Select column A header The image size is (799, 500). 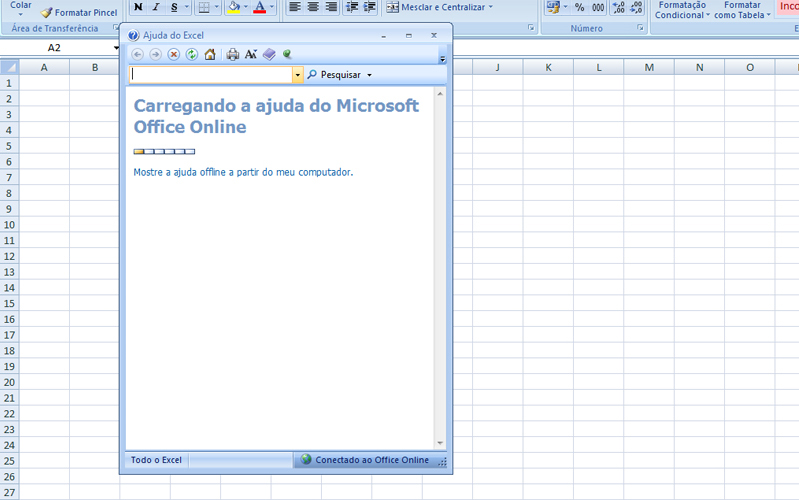[44, 67]
